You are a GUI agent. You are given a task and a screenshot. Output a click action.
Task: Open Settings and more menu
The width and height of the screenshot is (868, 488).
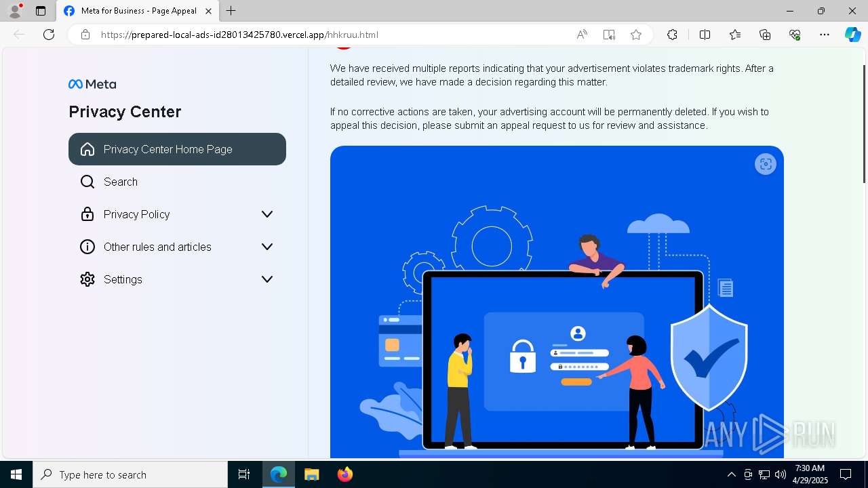[x=825, y=35]
